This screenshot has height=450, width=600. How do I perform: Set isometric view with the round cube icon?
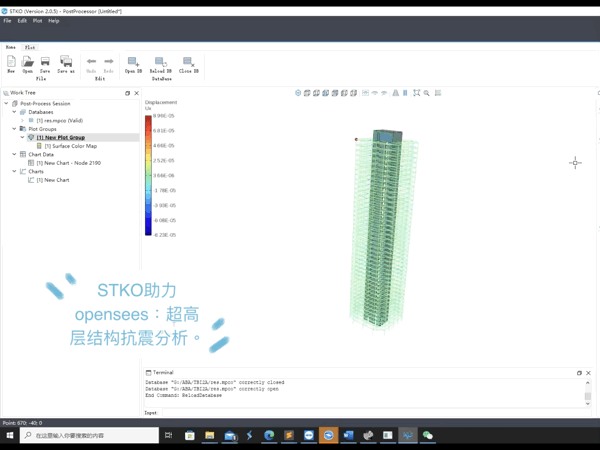point(298,93)
